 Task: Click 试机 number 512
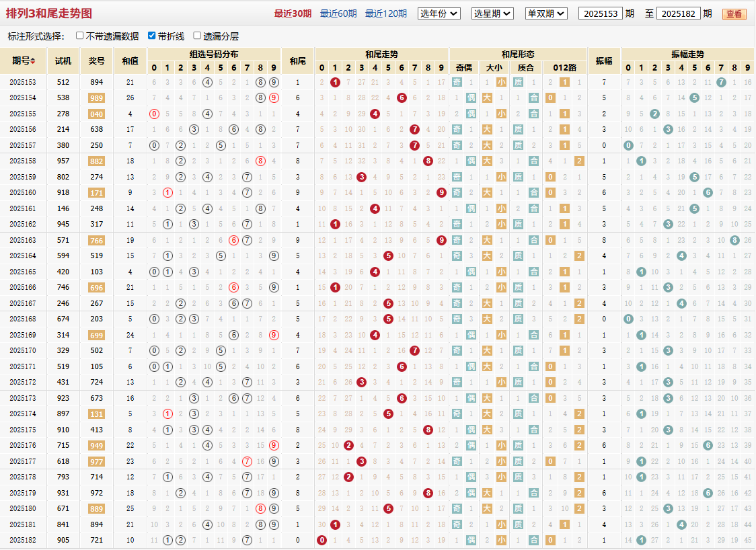[x=63, y=82]
